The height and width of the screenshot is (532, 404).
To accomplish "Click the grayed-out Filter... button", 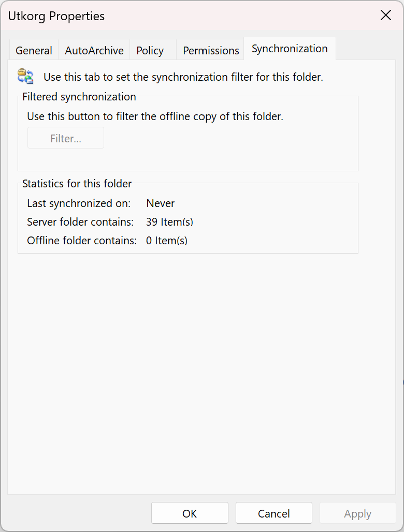I will click(66, 138).
